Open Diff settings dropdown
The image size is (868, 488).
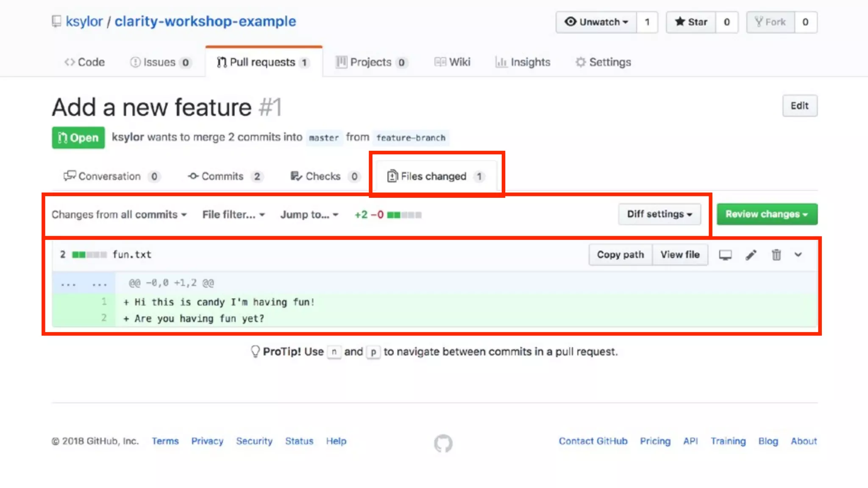[659, 214]
